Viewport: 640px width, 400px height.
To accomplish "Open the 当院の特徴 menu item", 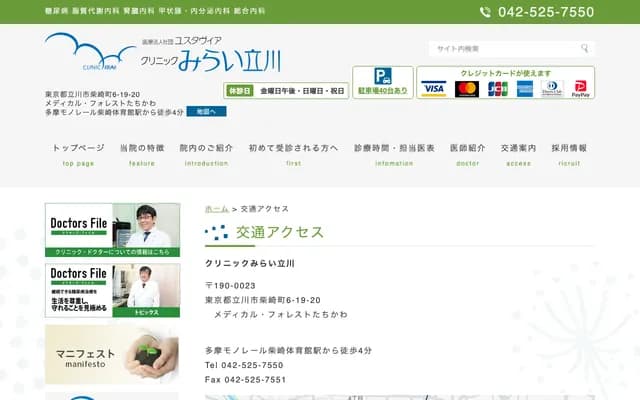I will (142, 153).
